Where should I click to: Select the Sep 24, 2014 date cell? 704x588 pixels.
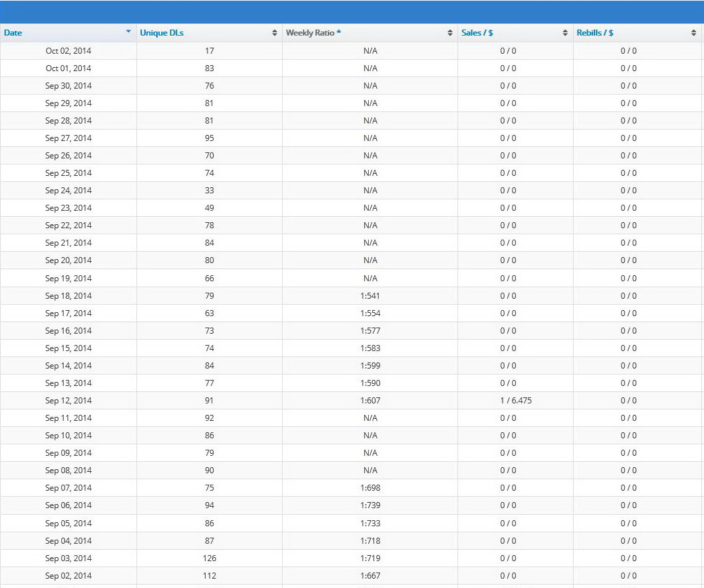[x=69, y=191]
